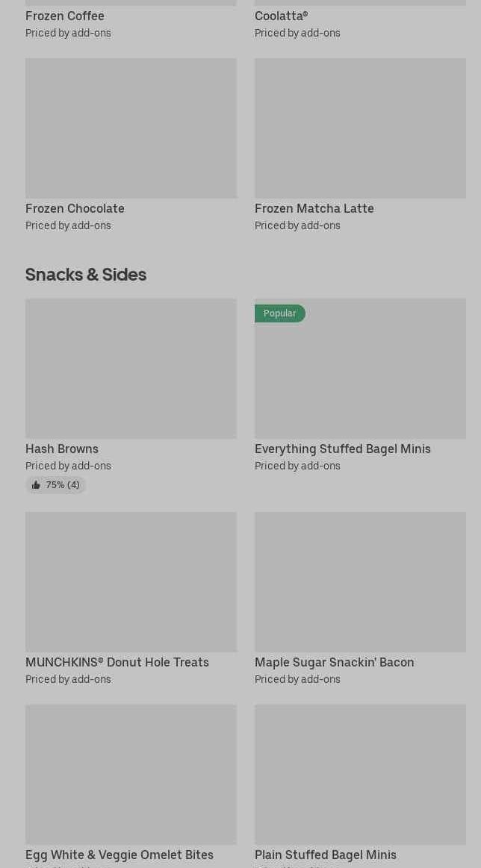Click MUNCHKINS® Donut Hole Treats title
The height and width of the screenshot is (868, 481).
click(x=117, y=662)
